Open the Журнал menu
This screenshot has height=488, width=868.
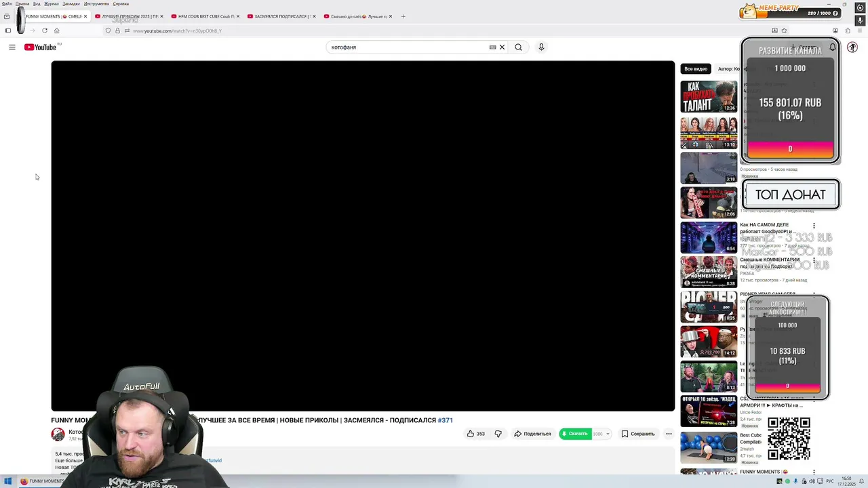[52, 4]
